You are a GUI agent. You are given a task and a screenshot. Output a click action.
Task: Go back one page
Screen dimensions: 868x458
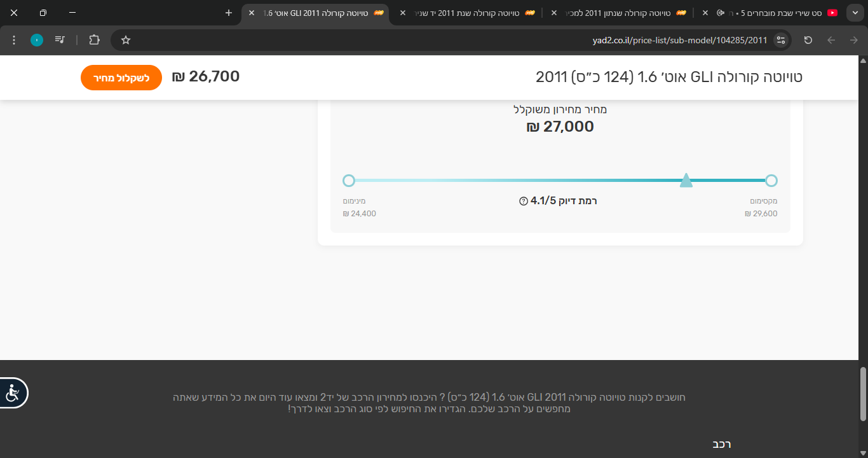point(831,40)
